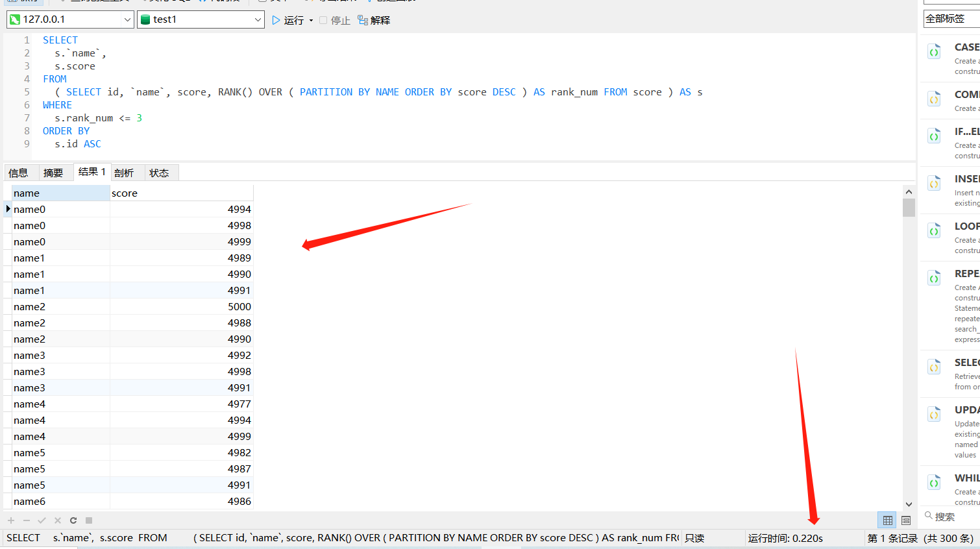Viewport: 980px width, 549px height.
Task: Click the name6 cell
Action: pos(61,502)
